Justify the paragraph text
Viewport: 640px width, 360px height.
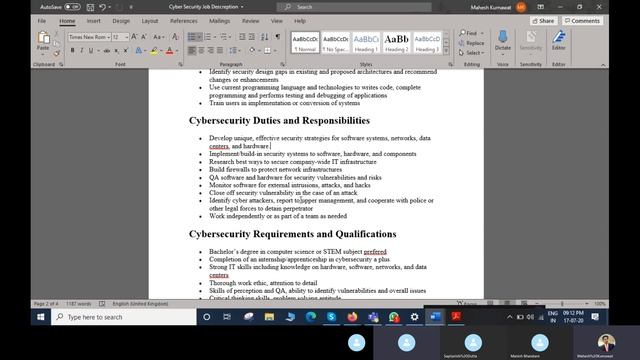[220, 50]
